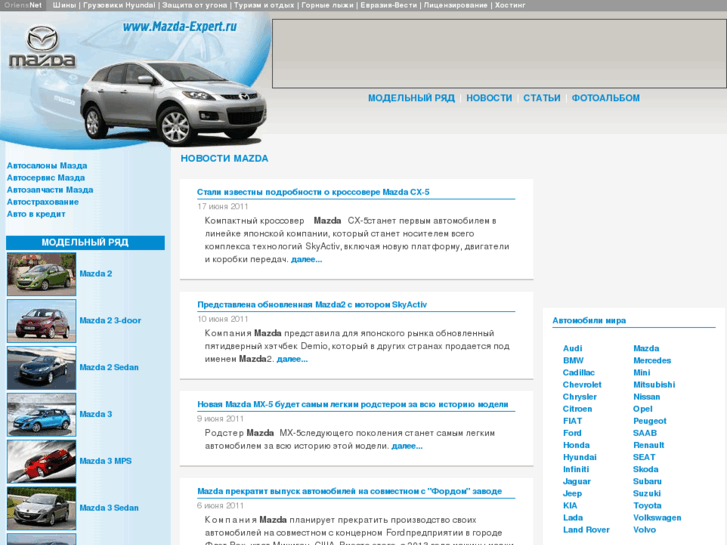Open Автозапчасти Мазда sidebar link
The image size is (727, 545).
point(50,190)
